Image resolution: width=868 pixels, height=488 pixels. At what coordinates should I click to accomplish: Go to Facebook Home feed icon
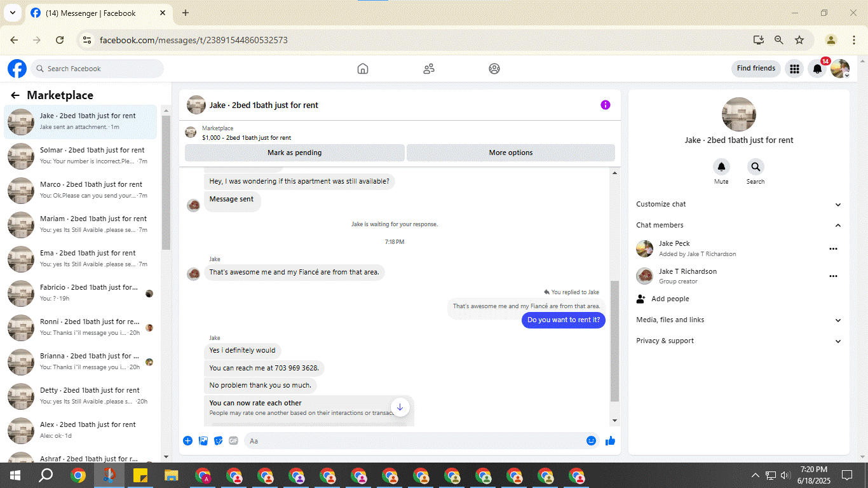coord(363,69)
